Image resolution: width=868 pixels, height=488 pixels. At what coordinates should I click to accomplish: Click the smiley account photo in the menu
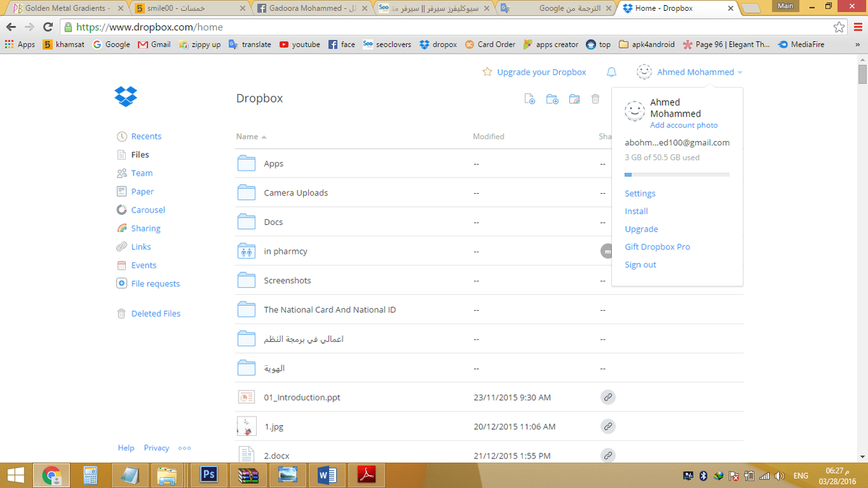pyautogui.click(x=634, y=111)
